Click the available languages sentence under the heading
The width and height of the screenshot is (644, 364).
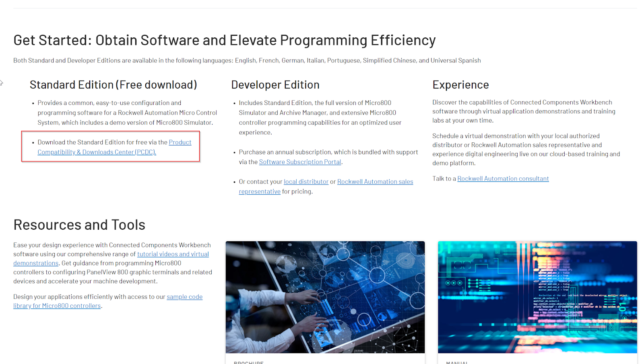[x=247, y=60]
